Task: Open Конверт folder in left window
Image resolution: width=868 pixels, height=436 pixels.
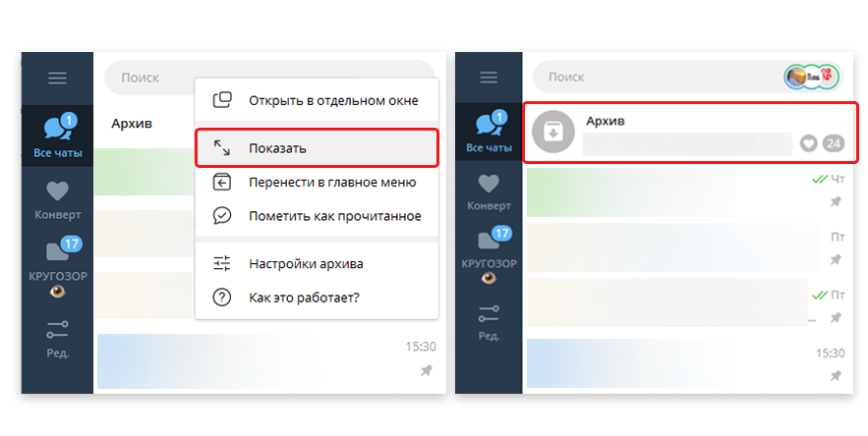Action: pyautogui.click(x=58, y=199)
